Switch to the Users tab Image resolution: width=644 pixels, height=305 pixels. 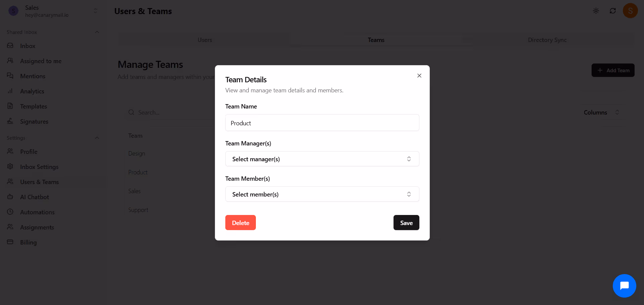[x=205, y=40]
